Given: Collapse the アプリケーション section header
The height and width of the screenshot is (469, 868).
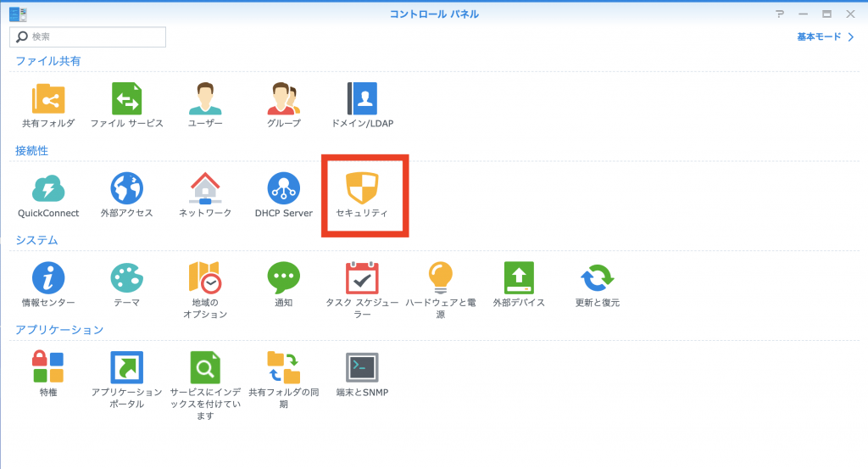Looking at the screenshot, I should tap(59, 330).
